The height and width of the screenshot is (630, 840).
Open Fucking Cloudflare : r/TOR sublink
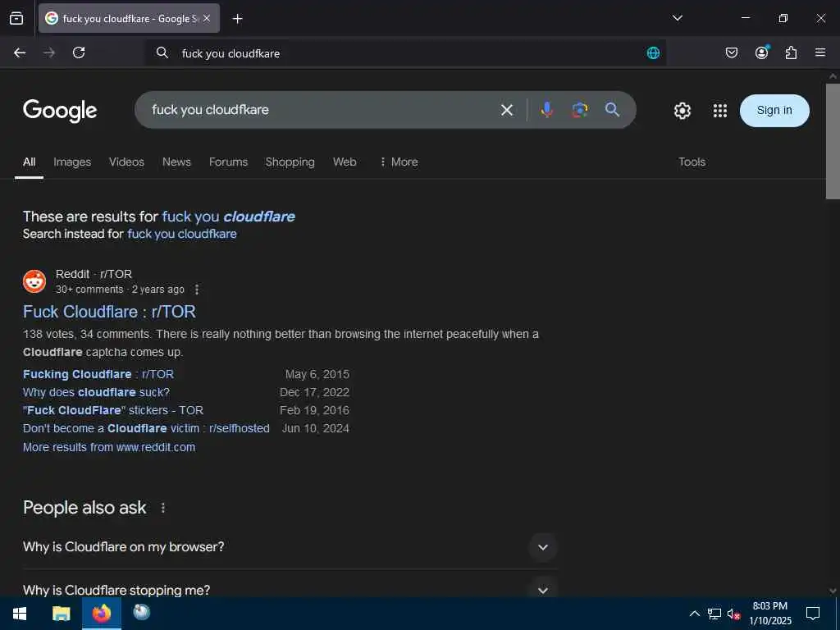point(98,374)
